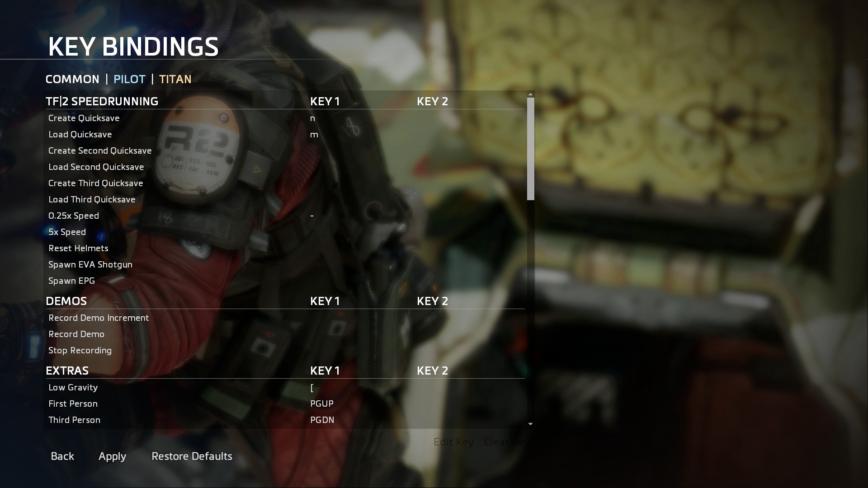Switch to PILOT key bindings tab

pos(129,79)
